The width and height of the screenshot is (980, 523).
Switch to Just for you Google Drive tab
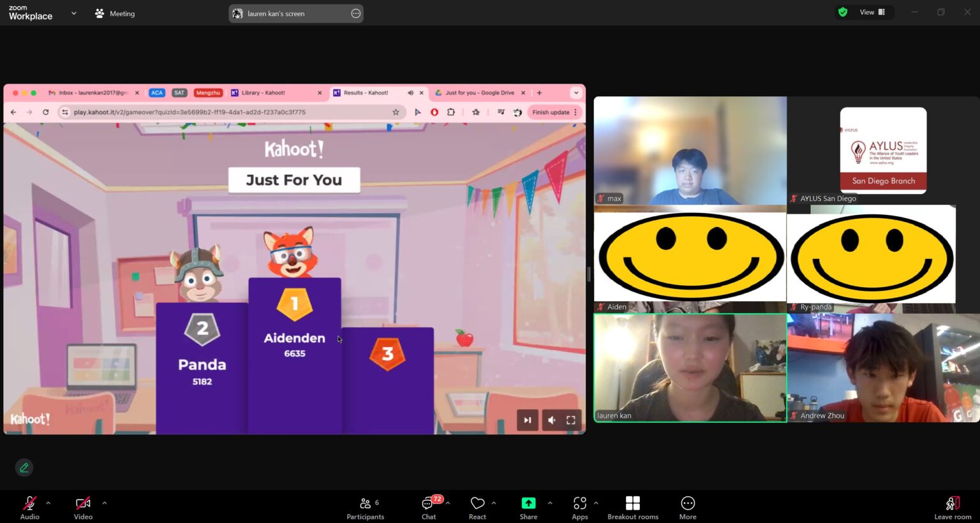pyautogui.click(x=480, y=92)
